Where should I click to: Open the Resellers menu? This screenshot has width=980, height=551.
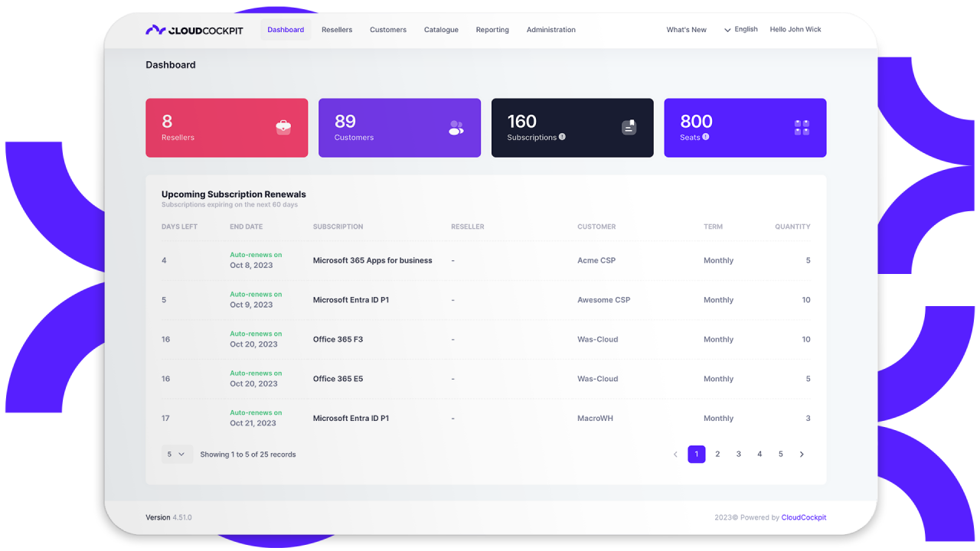337,30
